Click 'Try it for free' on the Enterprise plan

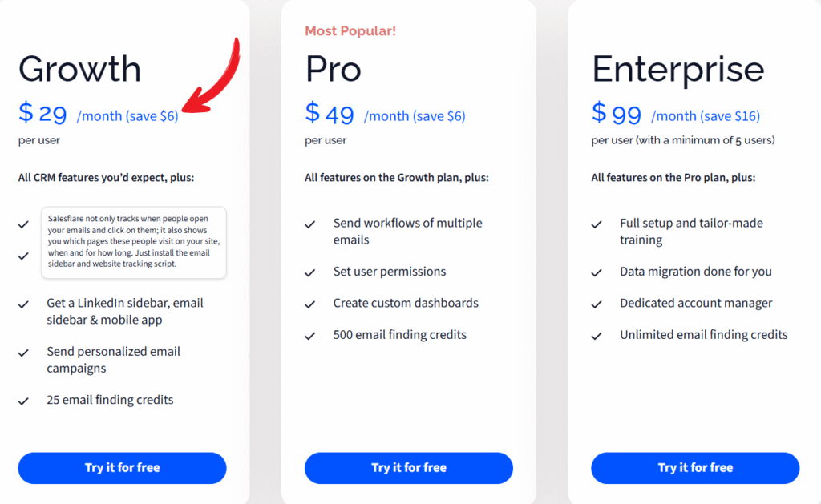694,468
